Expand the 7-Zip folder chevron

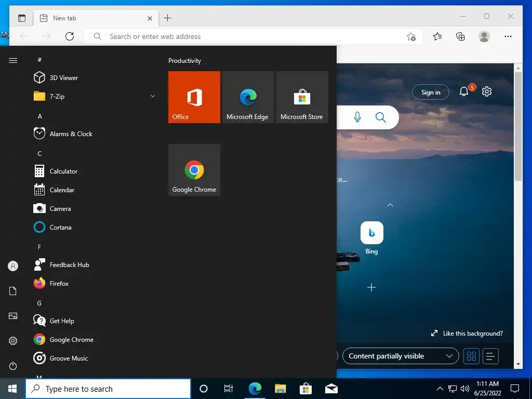(x=153, y=96)
